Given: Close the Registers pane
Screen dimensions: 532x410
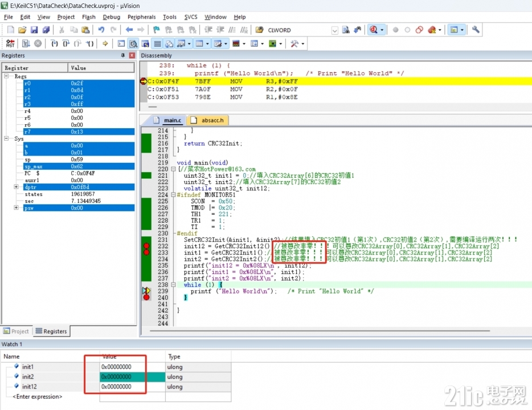Looking at the screenshot, I should (x=132, y=55).
